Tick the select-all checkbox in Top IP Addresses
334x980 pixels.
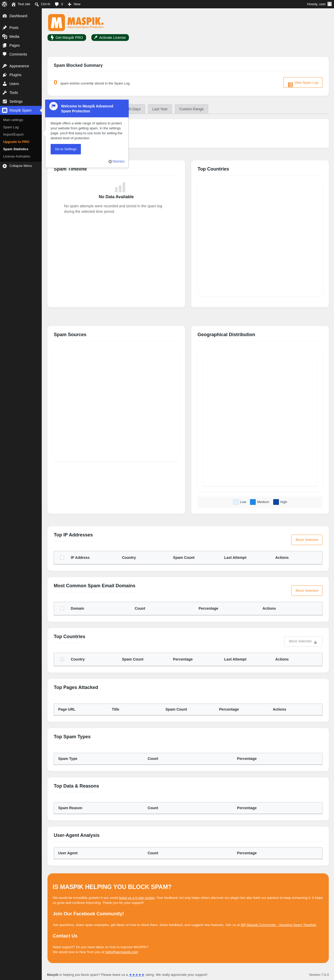62,558
